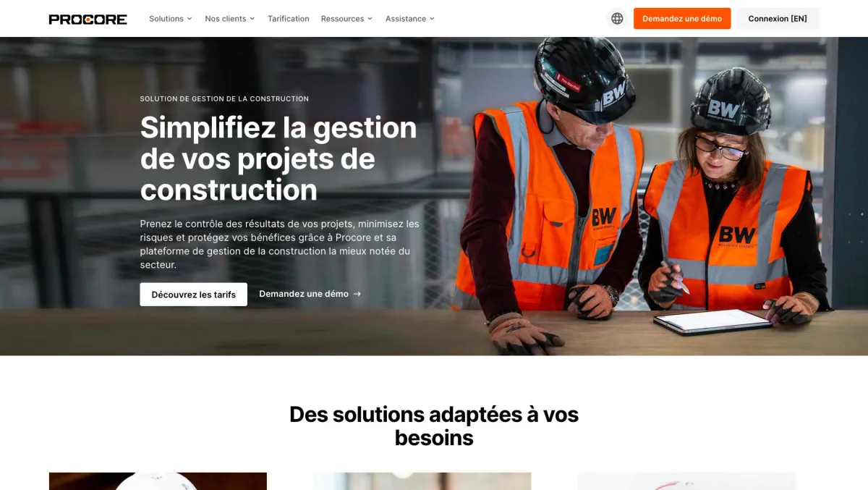The width and height of the screenshot is (868, 490).
Task: Click the arrow next to Demandez une démo
Action: (357, 294)
